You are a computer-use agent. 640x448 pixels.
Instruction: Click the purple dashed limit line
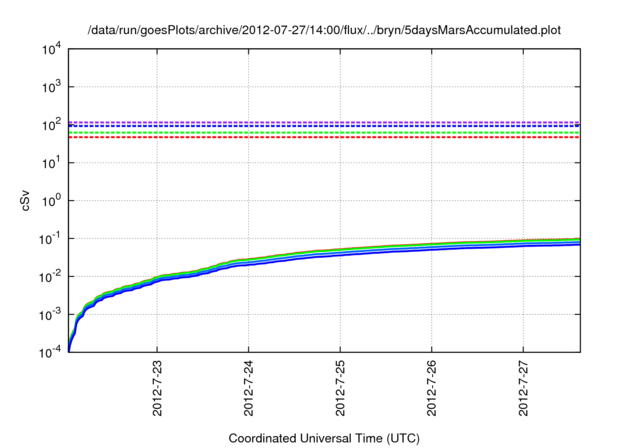point(324,122)
